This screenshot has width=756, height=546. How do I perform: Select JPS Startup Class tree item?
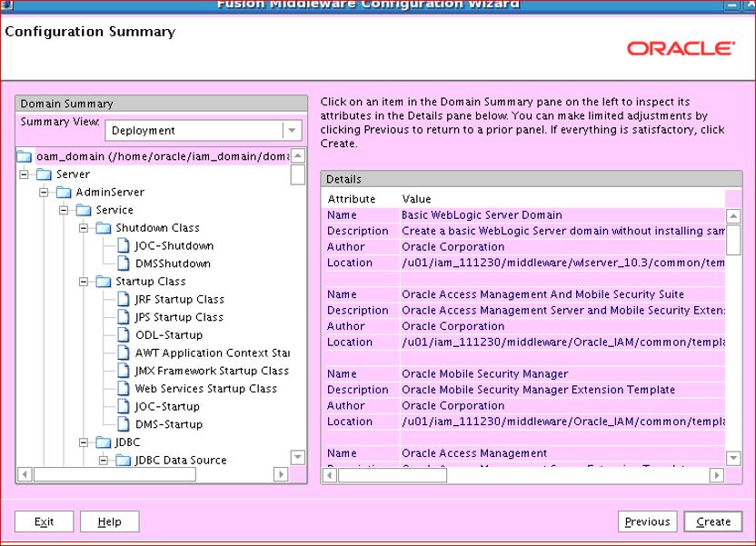(x=179, y=317)
